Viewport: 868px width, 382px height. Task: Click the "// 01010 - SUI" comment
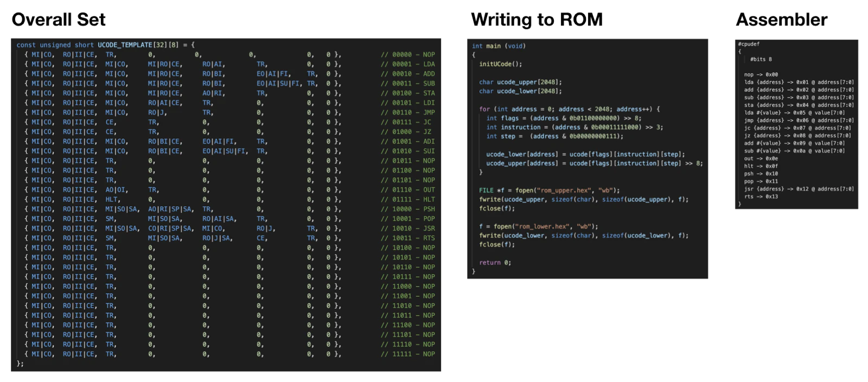407,151
